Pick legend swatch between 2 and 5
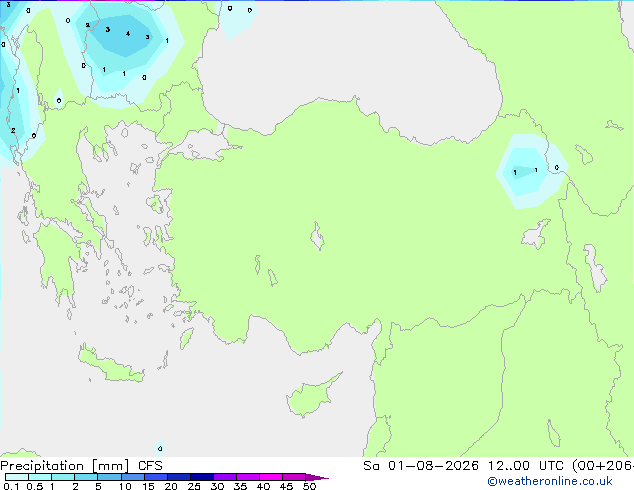 point(86,477)
